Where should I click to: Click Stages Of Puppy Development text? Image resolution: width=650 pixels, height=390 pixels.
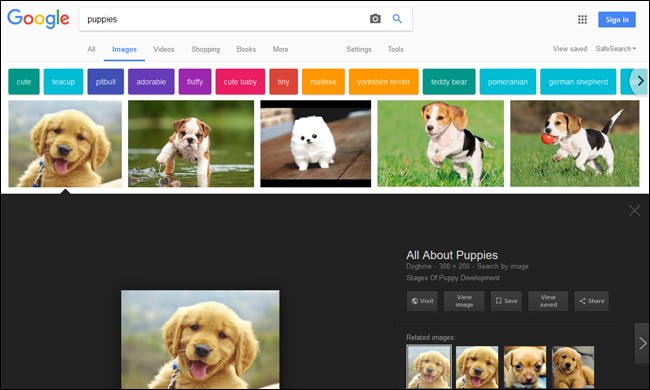[453, 278]
